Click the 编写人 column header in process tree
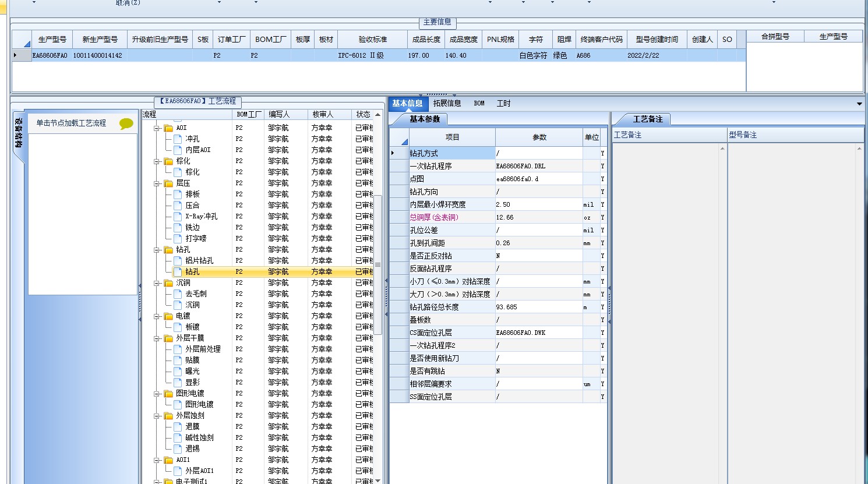 pyautogui.click(x=286, y=115)
